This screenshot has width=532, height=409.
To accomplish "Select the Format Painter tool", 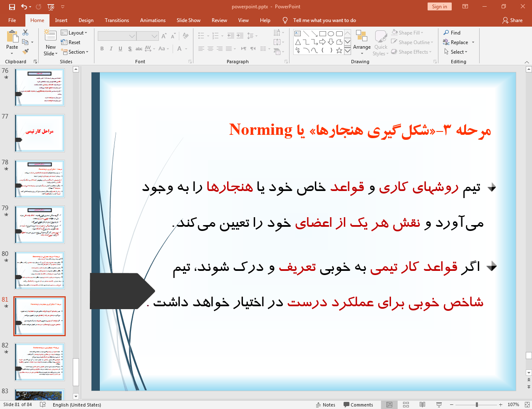I will (25, 51).
